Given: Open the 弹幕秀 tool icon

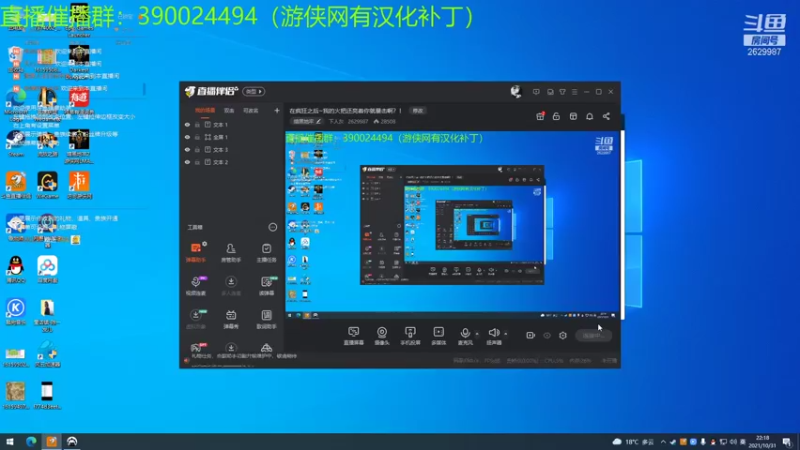Looking at the screenshot, I should (231, 319).
